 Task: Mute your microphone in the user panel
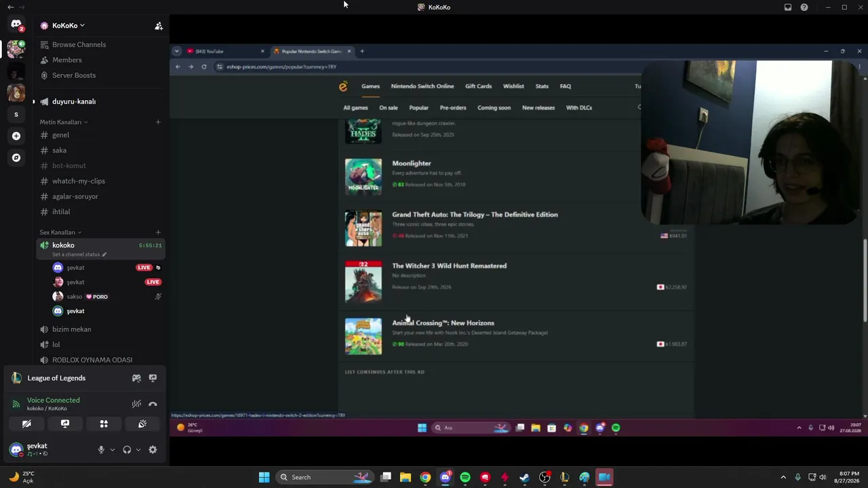click(101, 449)
